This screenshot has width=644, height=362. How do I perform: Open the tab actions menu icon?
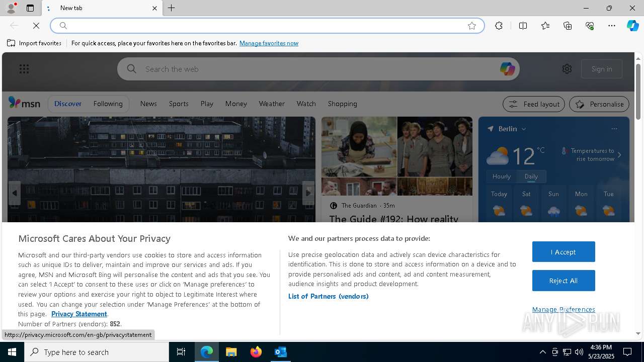coord(30,8)
